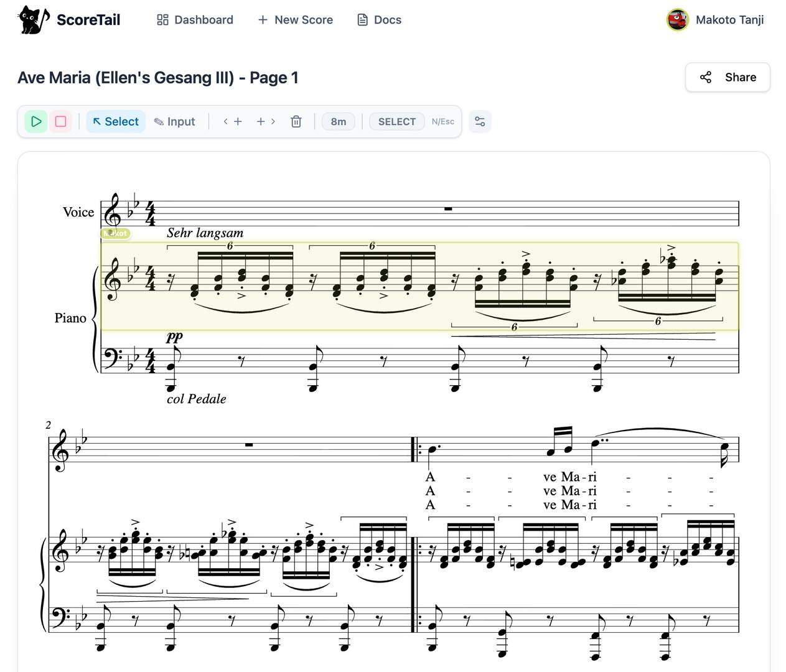This screenshot has width=786, height=672.
Task: Click the Sehr langsam tempo text
Action: [x=205, y=233]
